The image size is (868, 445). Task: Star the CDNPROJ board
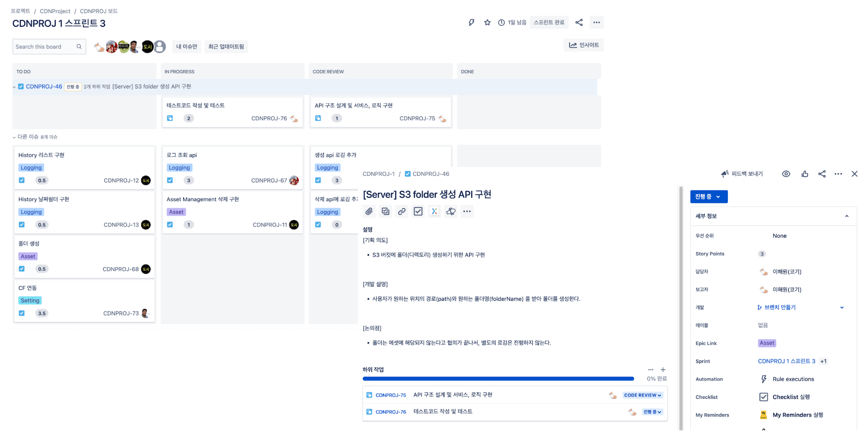tap(487, 22)
